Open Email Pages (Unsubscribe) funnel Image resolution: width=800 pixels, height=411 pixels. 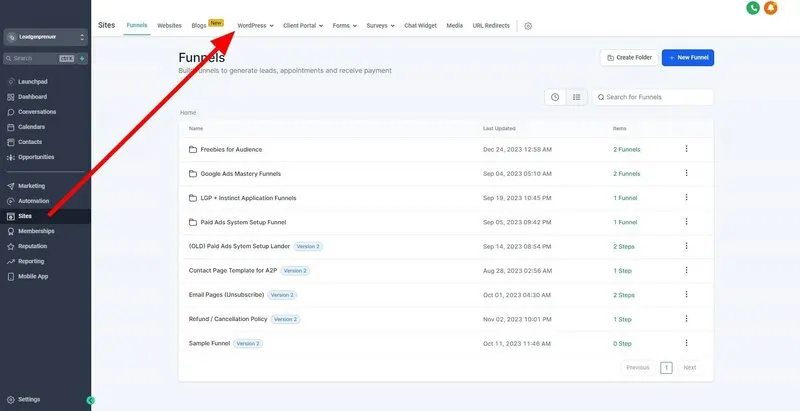coord(227,295)
